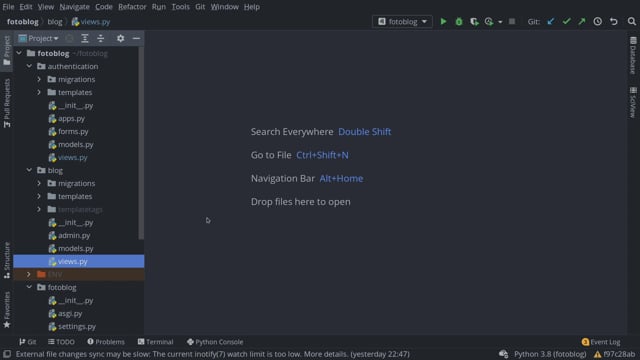The height and width of the screenshot is (360, 640).
Task: Open the Refactor menu
Action: click(132, 7)
